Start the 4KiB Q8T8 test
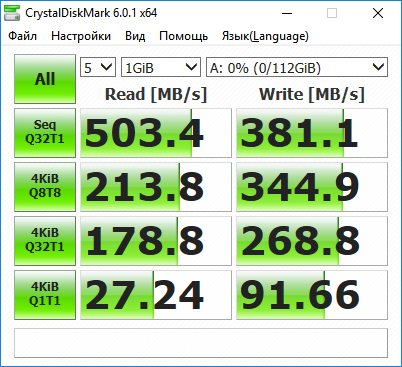This screenshot has width=402, height=367. [x=45, y=187]
